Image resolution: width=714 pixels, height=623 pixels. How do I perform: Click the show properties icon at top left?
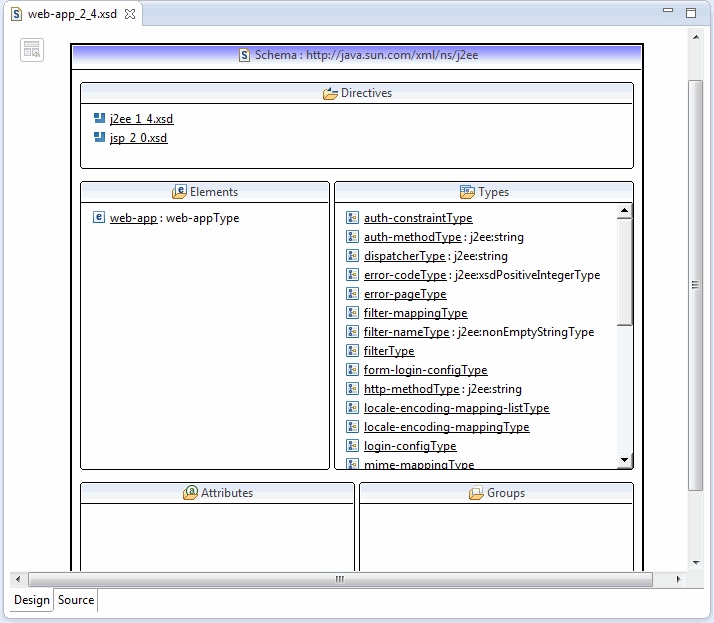pos(32,50)
